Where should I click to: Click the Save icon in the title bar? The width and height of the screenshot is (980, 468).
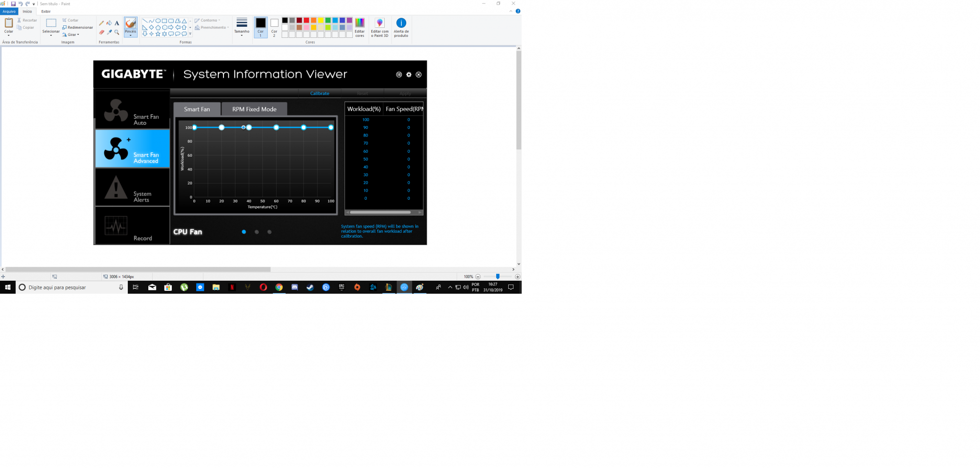(13, 4)
